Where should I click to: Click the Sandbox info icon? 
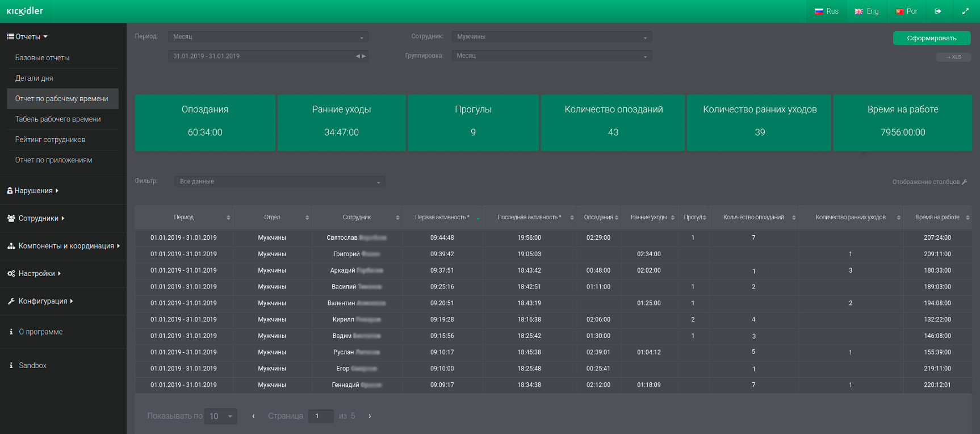tap(11, 365)
